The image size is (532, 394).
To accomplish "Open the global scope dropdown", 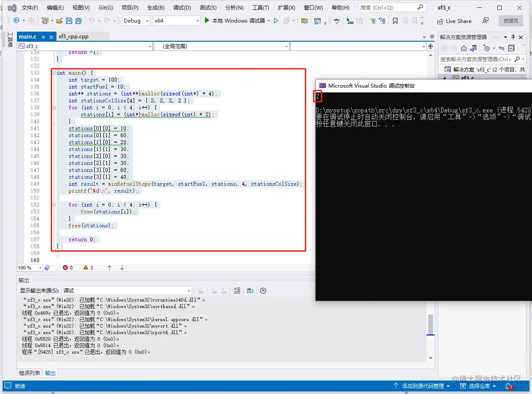I will click(221, 46).
